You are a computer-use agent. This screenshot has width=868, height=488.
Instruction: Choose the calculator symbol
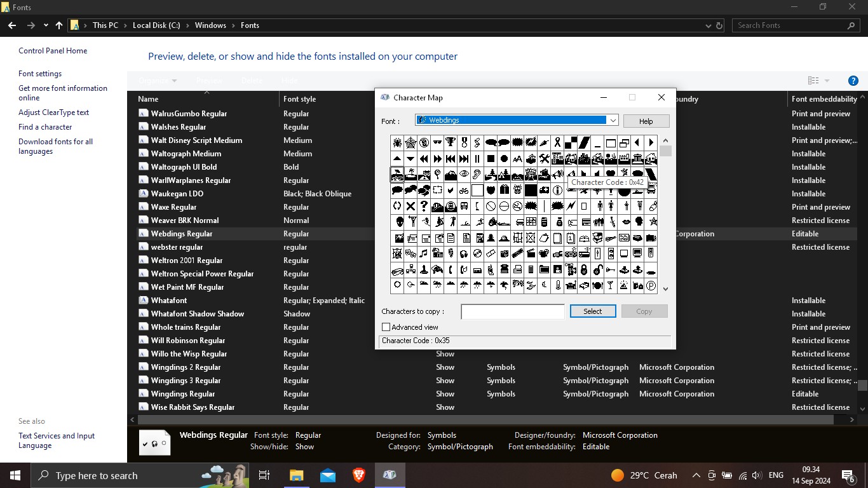pos(531,269)
